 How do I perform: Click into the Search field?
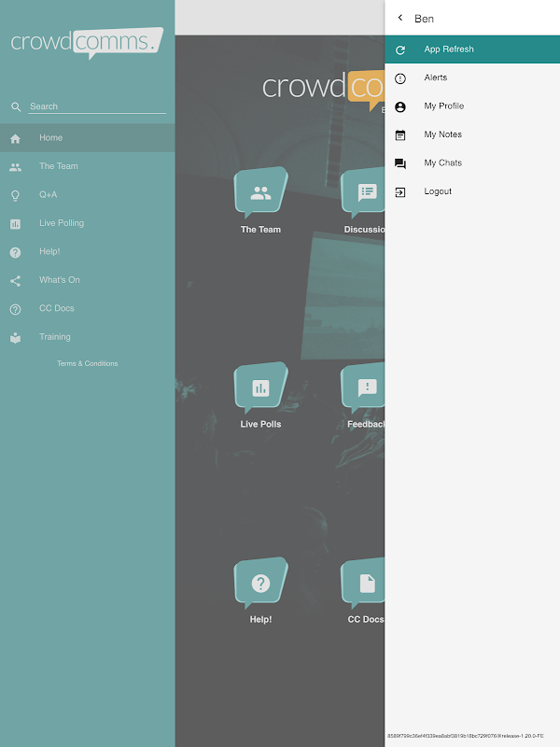click(x=97, y=106)
